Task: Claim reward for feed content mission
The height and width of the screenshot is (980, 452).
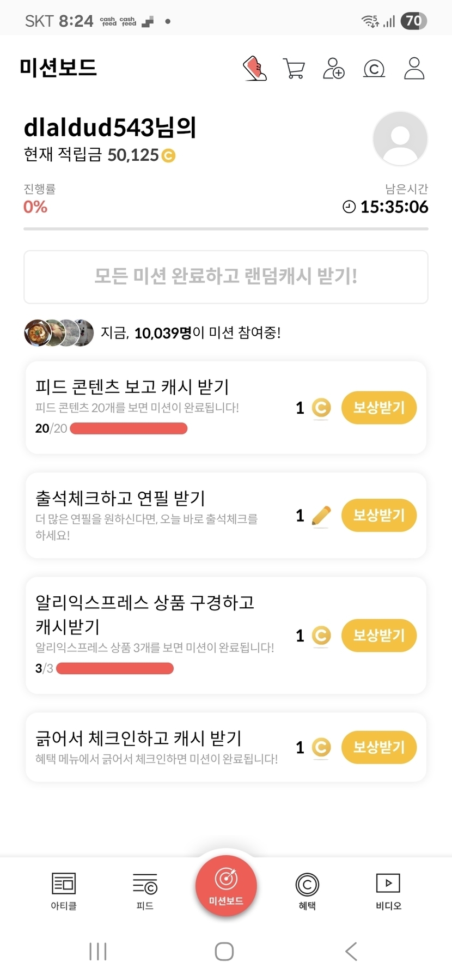Action: (x=378, y=408)
